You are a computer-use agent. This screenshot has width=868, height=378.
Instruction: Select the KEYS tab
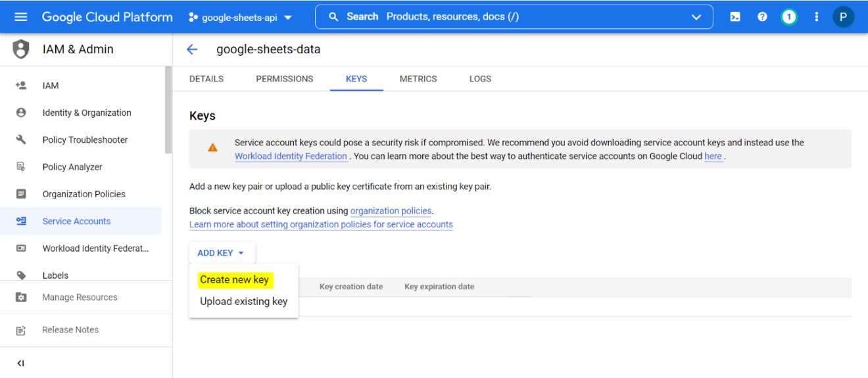[356, 79]
